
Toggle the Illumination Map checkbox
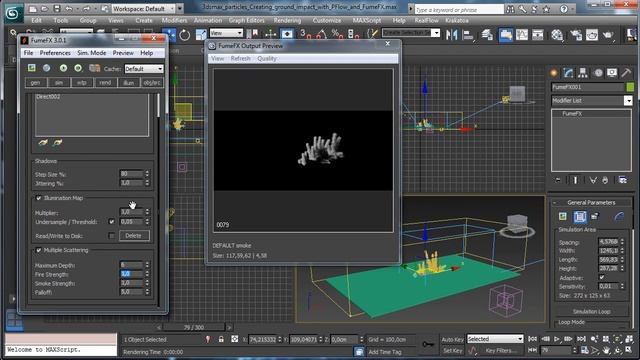coord(39,198)
